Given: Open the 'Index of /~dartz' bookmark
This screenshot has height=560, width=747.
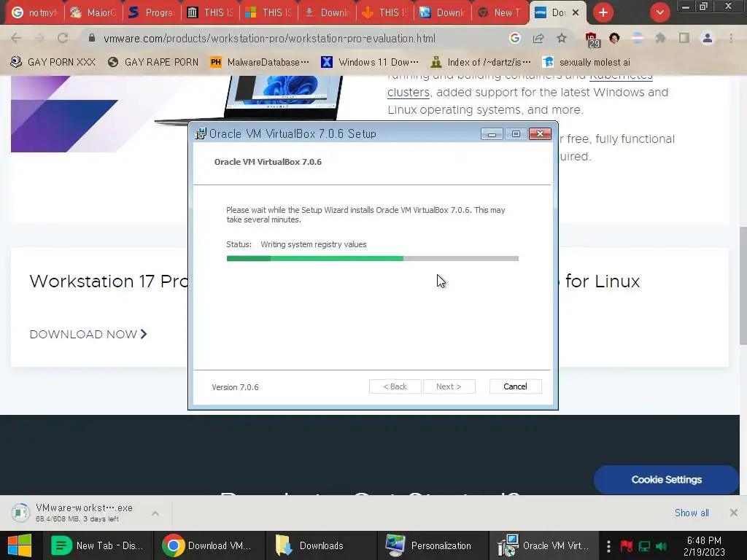Looking at the screenshot, I should pos(481,62).
